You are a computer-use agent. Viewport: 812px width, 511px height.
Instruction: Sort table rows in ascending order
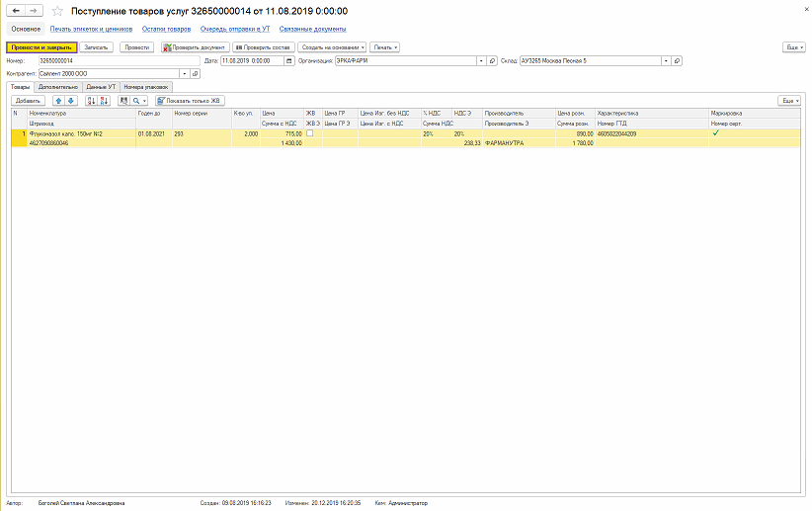click(x=92, y=101)
